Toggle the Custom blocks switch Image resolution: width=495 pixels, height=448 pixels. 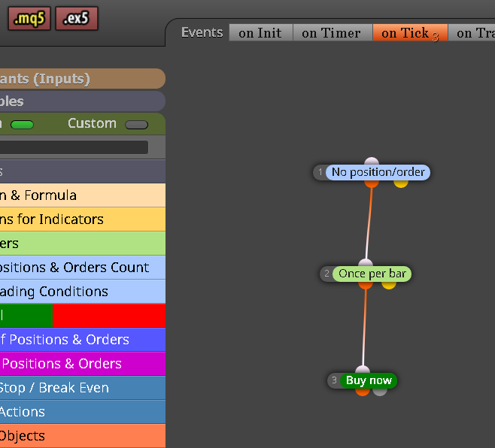pos(136,125)
